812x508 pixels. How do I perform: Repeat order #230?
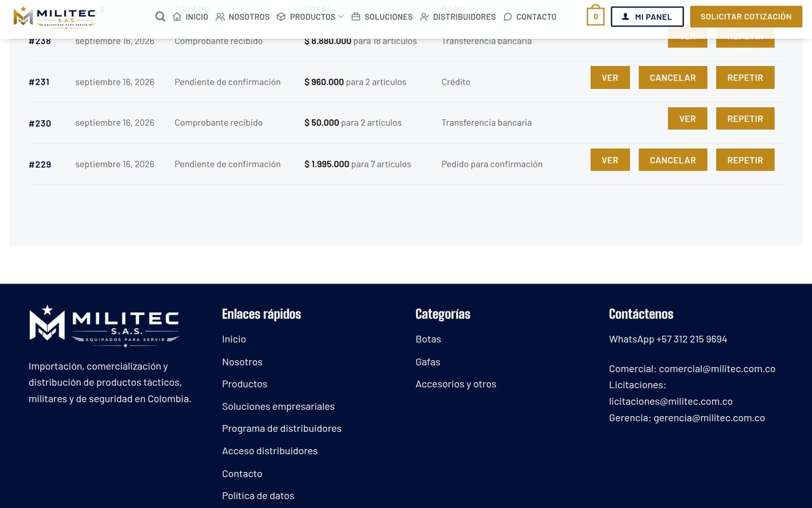coord(745,119)
